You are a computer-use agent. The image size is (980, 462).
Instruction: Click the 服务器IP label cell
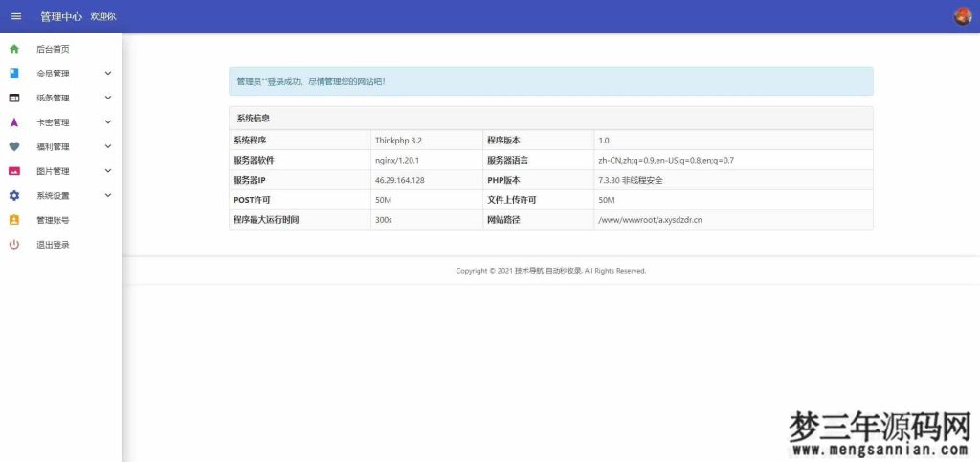300,181
